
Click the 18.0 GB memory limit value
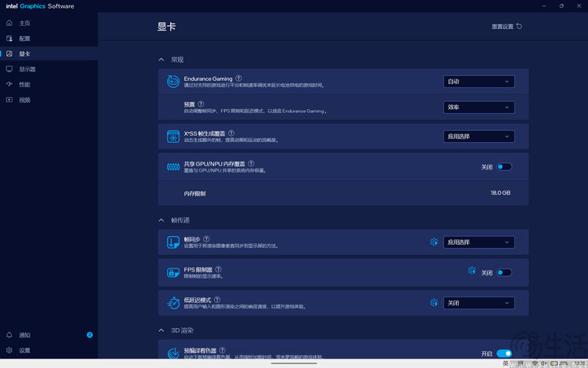501,193
